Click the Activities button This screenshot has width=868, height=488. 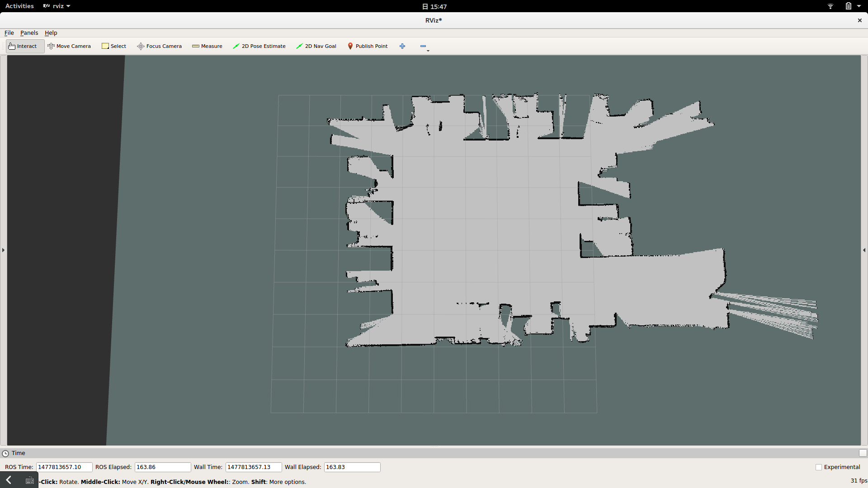(19, 6)
